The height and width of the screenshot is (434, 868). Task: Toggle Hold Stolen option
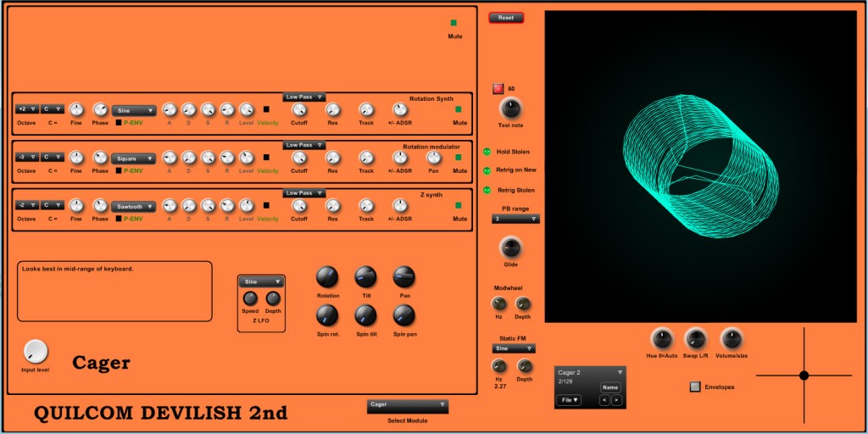[487, 152]
